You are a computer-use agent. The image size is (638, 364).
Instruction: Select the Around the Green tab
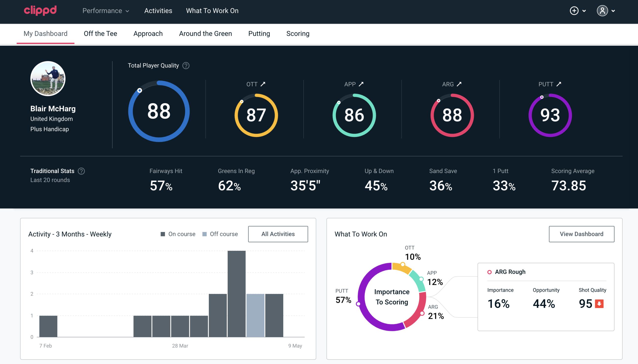205,34
